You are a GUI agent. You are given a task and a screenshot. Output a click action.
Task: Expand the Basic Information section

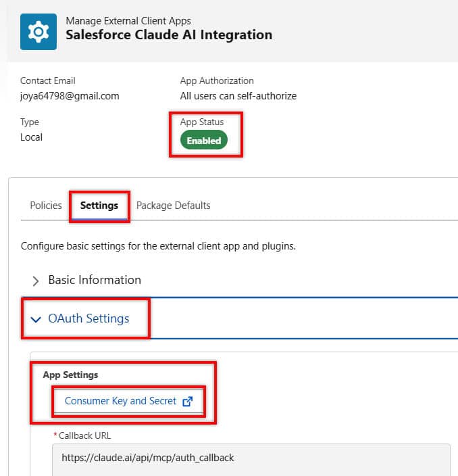pos(36,281)
